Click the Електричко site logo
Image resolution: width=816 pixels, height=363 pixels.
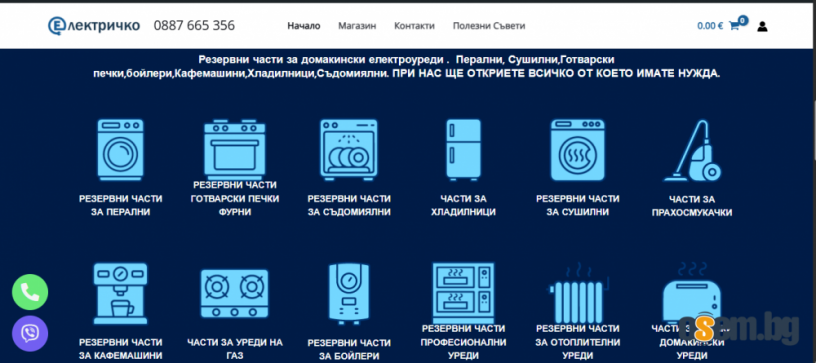[x=94, y=25]
